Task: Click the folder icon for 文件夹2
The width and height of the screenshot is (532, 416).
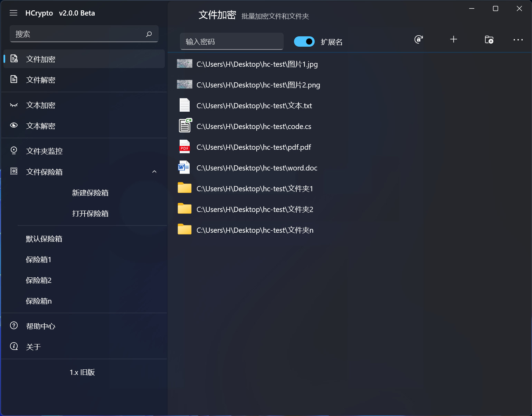Action: coord(184,209)
